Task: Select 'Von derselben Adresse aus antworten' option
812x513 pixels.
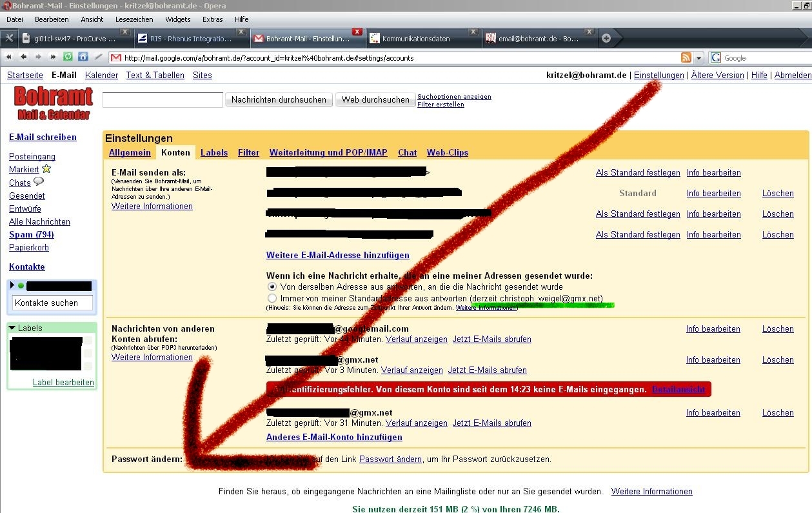Action: click(x=272, y=287)
